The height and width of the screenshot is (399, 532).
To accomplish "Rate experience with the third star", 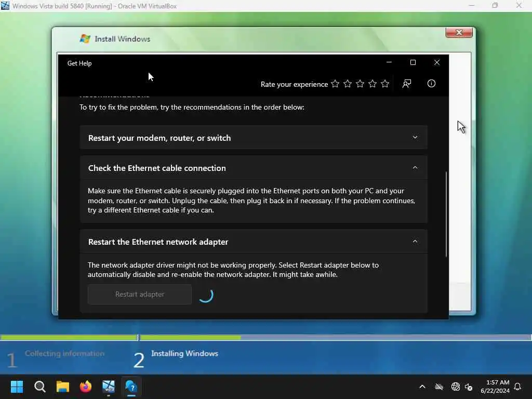I will (360, 84).
